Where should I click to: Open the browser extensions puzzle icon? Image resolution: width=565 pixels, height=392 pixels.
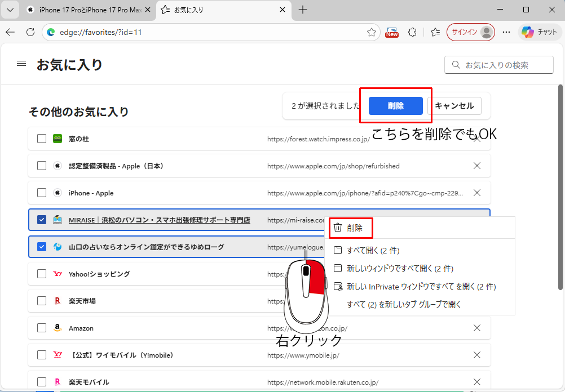413,32
